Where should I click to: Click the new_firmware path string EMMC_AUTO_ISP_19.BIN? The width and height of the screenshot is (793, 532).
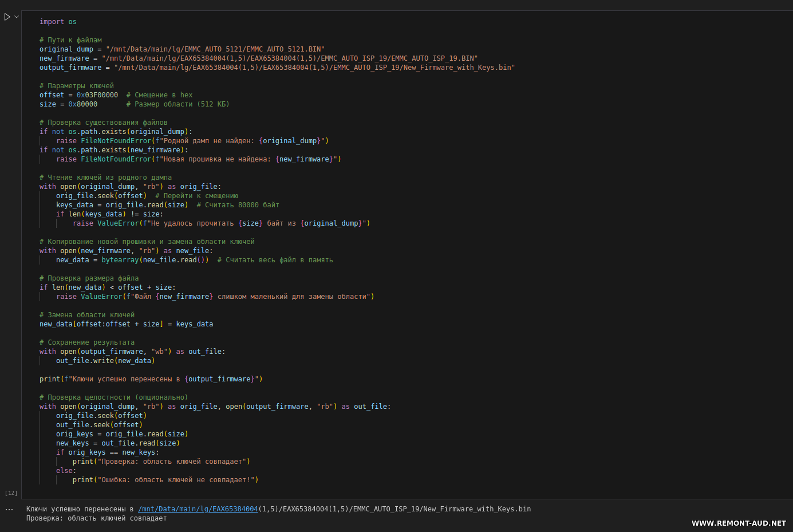(290, 58)
